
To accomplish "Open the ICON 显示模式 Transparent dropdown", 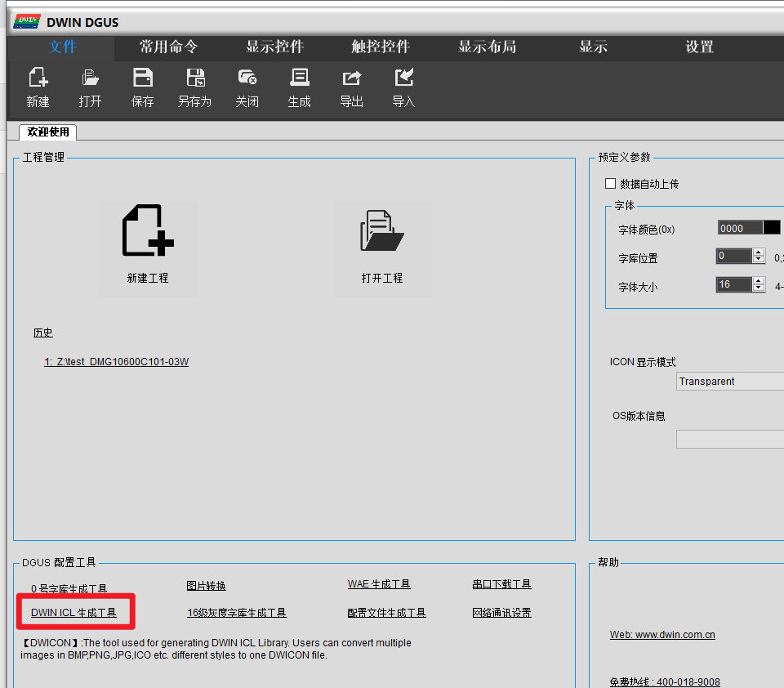I will coord(730,382).
